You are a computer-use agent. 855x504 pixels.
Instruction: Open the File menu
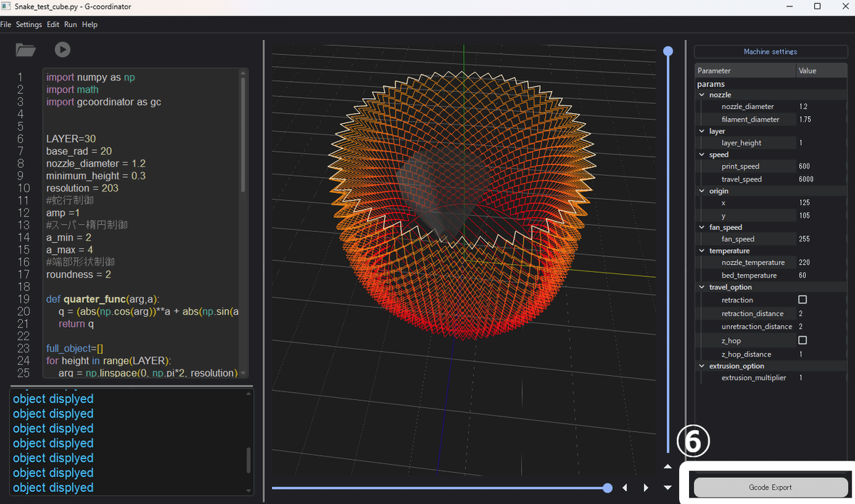6,24
